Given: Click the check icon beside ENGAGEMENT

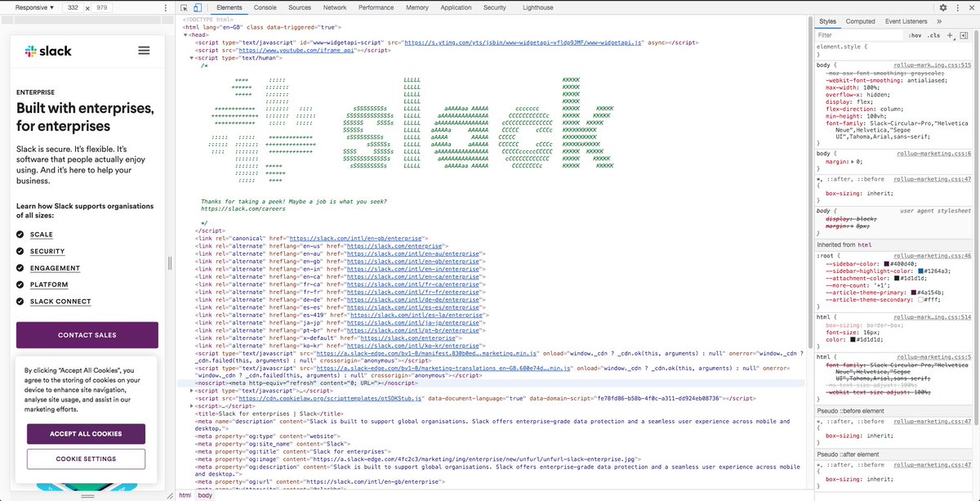Looking at the screenshot, I should tap(20, 268).
